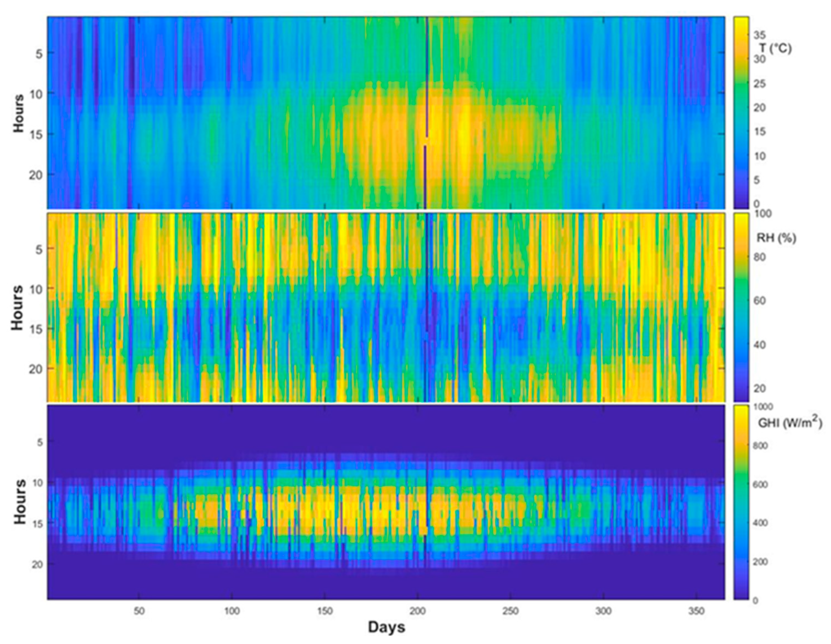Click the 50 tick on Days axis
The image size is (831, 644).
139,611
